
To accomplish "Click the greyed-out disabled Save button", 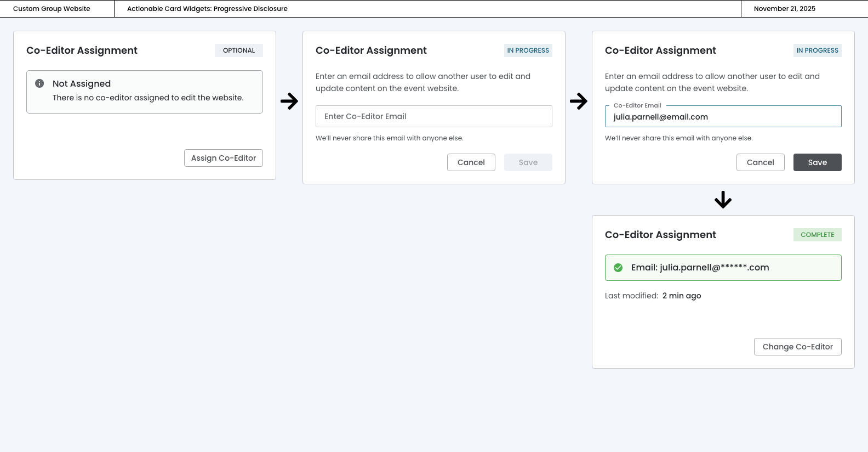I will [528, 162].
